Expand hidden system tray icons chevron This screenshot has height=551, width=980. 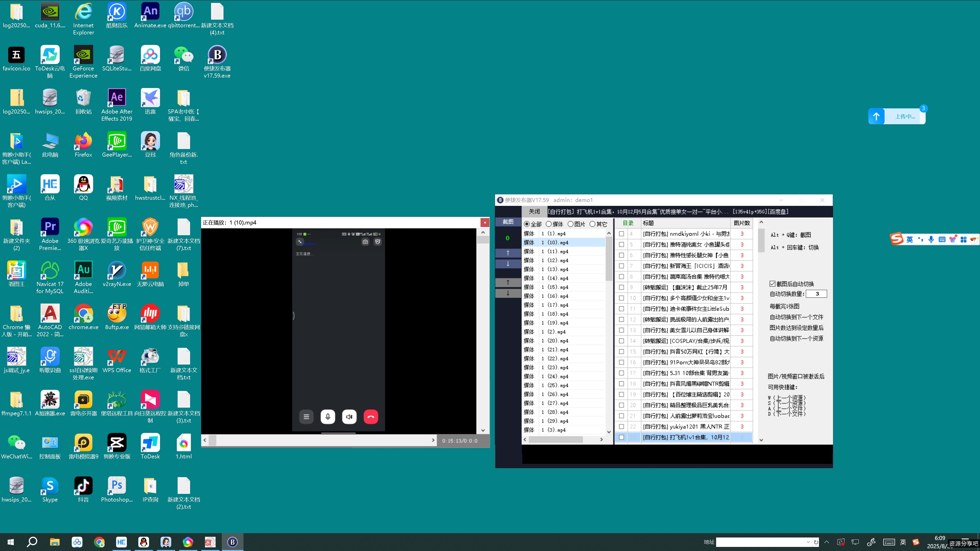tap(826, 542)
